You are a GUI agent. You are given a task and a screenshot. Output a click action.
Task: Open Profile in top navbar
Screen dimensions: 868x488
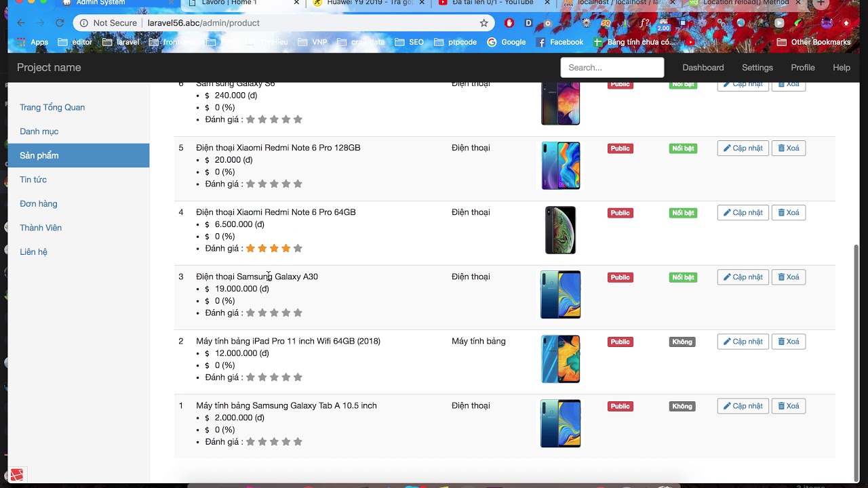click(x=803, y=68)
